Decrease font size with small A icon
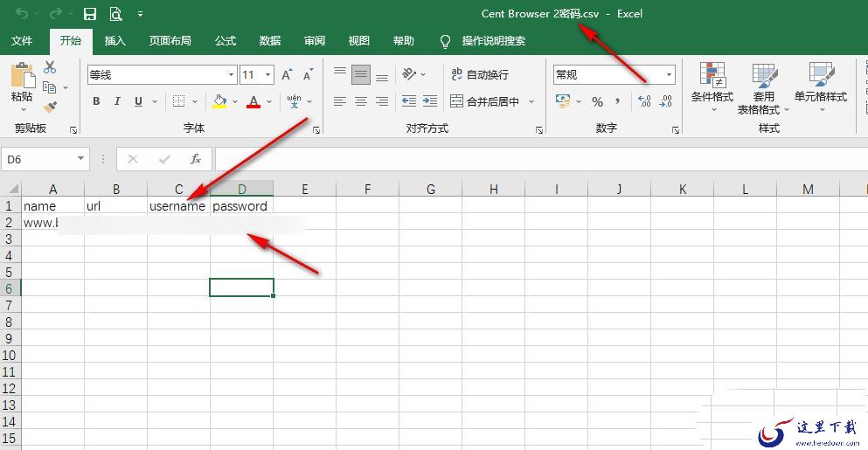 click(x=308, y=75)
